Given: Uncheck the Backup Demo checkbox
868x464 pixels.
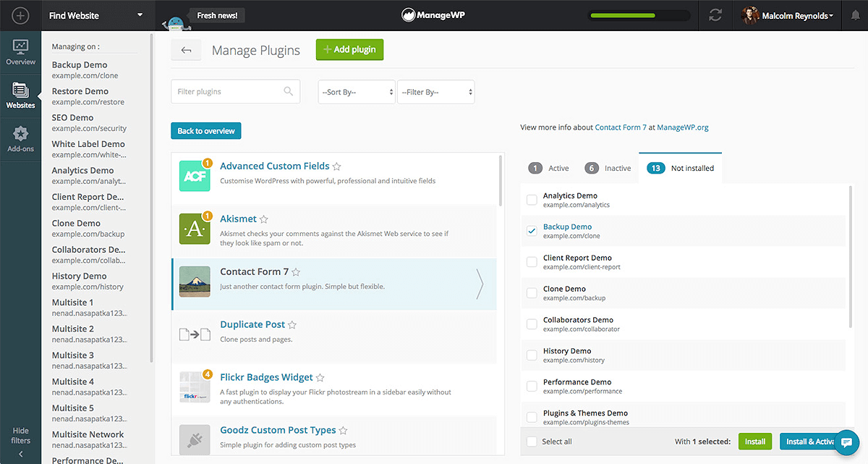Looking at the screenshot, I should coord(532,231).
